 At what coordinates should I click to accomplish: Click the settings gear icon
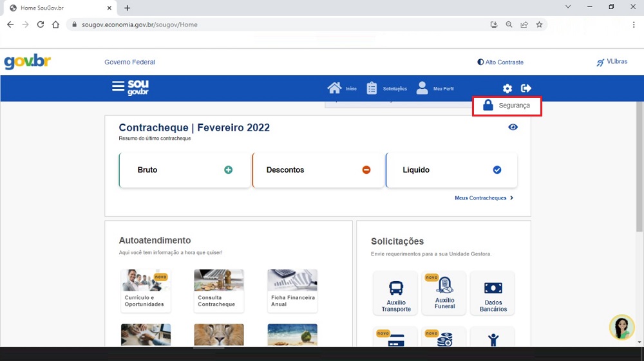pyautogui.click(x=507, y=88)
